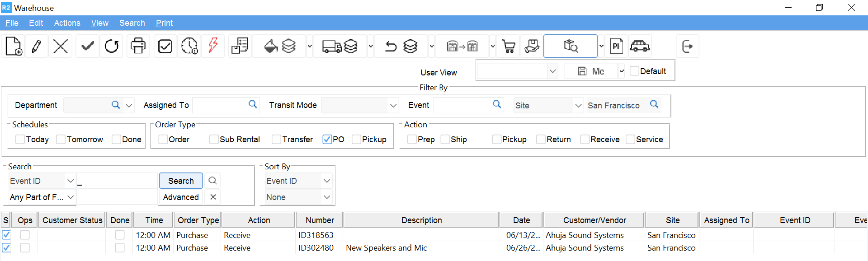Click the pencil edit icon

[x=37, y=46]
